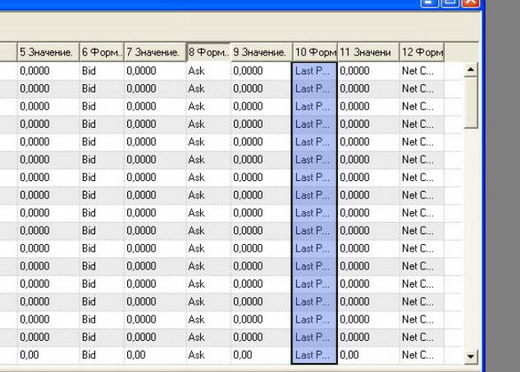Select first row 'Bid' cell
Screen dimensions: 520x372
tap(102, 71)
